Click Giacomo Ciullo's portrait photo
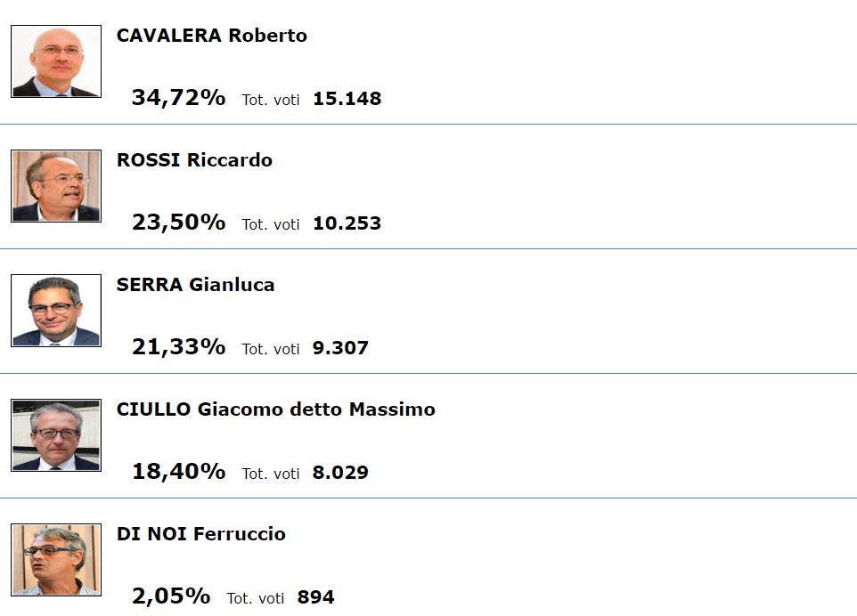 [x=56, y=434]
